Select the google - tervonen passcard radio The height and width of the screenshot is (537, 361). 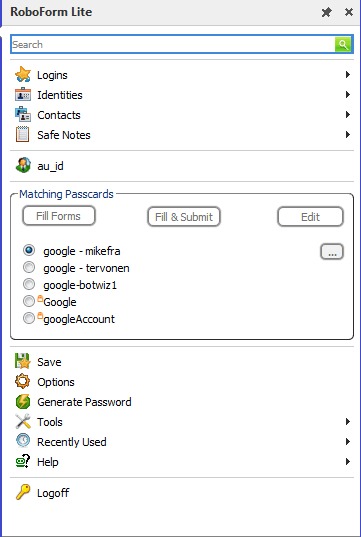coord(29,267)
